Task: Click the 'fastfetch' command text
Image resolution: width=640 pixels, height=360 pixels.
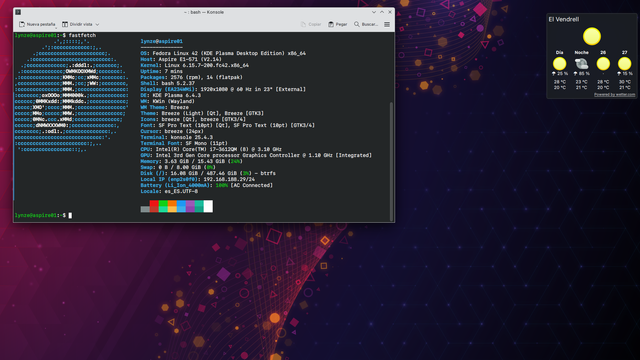Action: (82, 36)
